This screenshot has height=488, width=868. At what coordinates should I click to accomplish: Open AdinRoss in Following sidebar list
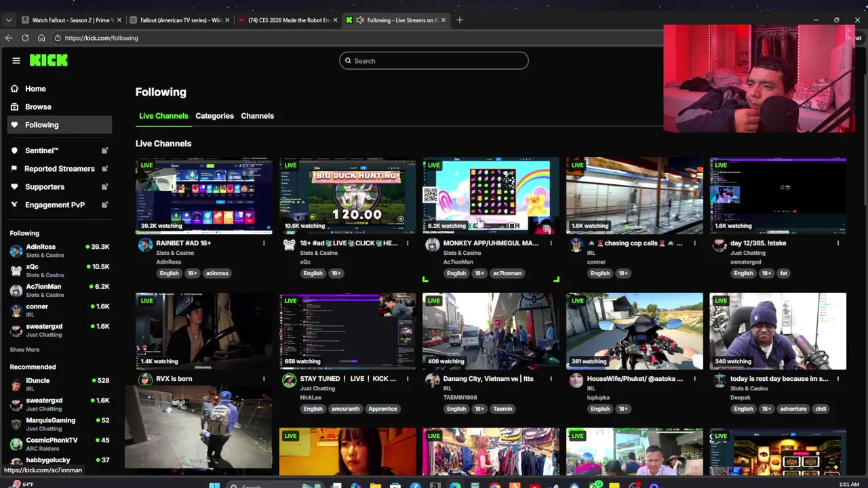pyautogui.click(x=60, y=251)
